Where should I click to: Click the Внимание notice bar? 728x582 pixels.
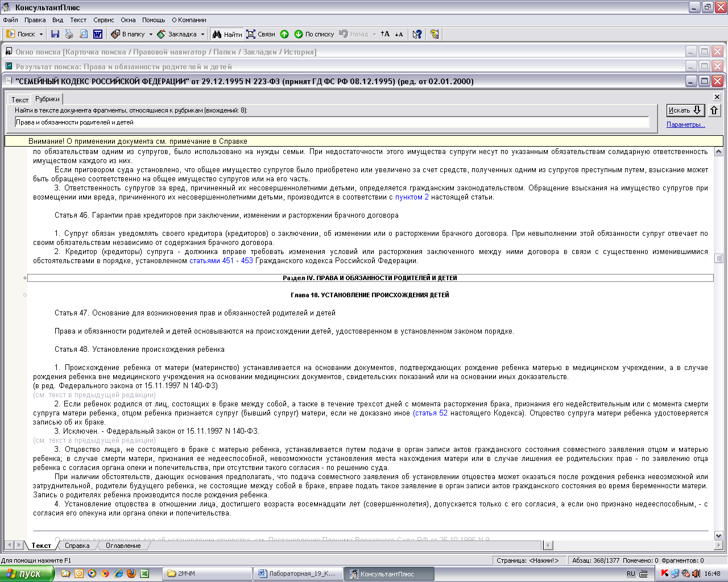pyautogui.click(x=364, y=141)
